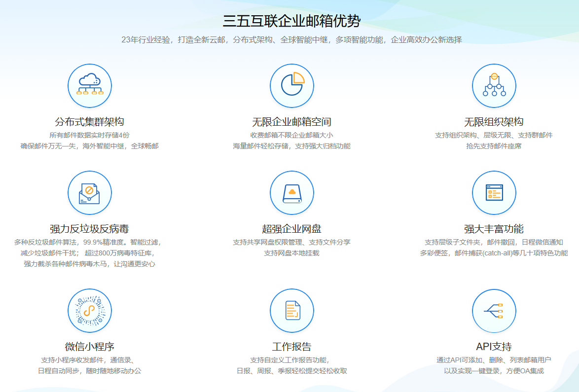Click the distributed cluster architecture cloud icon

point(90,86)
